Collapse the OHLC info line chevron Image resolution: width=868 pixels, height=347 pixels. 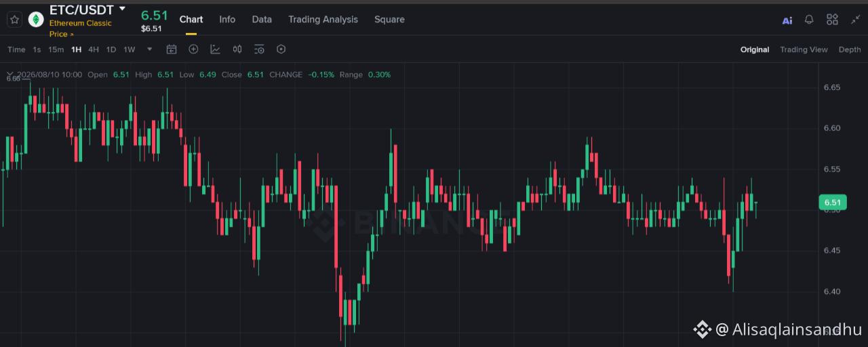click(x=10, y=75)
